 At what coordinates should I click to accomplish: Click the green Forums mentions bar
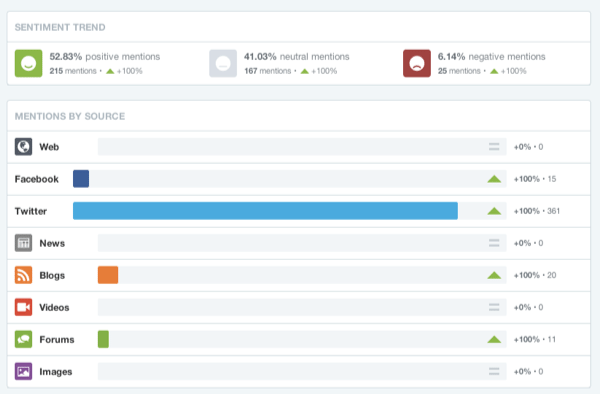pos(103,339)
